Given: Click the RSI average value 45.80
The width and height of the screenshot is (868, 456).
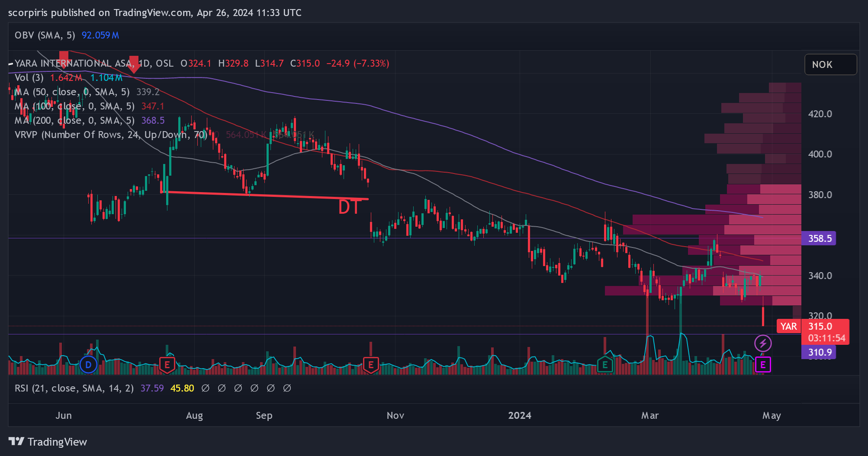Looking at the screenshot, I should (x=182, y=388).
